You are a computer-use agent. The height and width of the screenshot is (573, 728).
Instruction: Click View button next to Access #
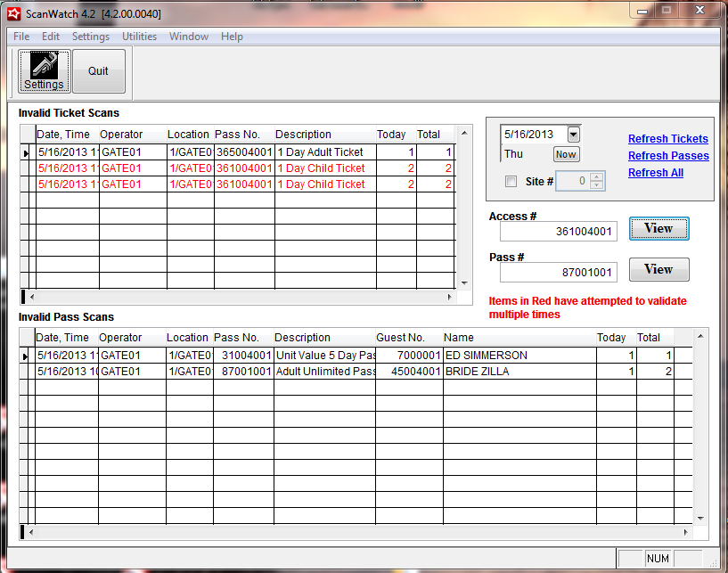(x=658, y=229)
